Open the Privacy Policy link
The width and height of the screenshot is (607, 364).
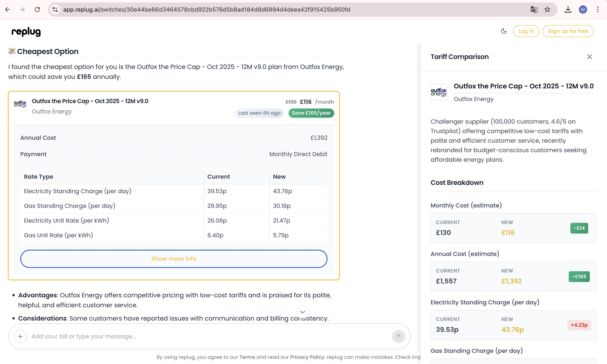tap(307, 357)
